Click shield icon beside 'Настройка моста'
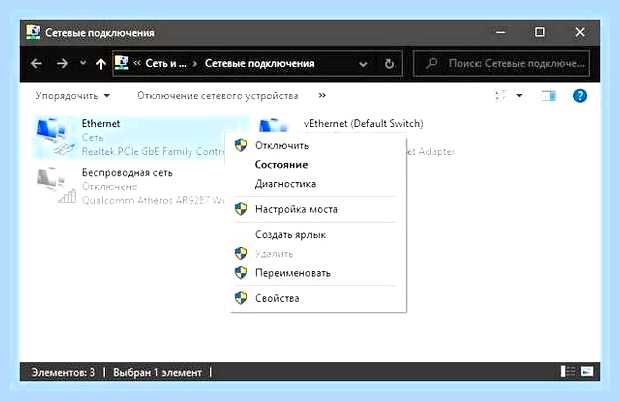The width and height of the screenshot is (620, 401). pyautogui.click(x=241, y=209)
